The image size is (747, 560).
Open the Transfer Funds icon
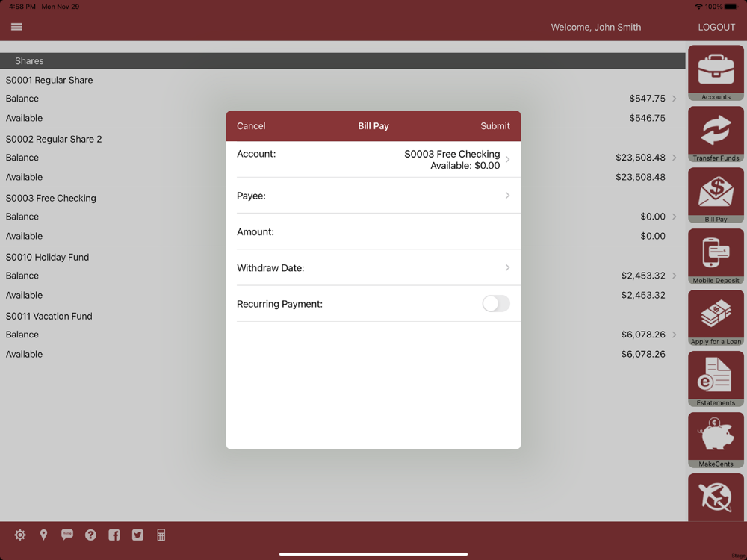(716, 134)
